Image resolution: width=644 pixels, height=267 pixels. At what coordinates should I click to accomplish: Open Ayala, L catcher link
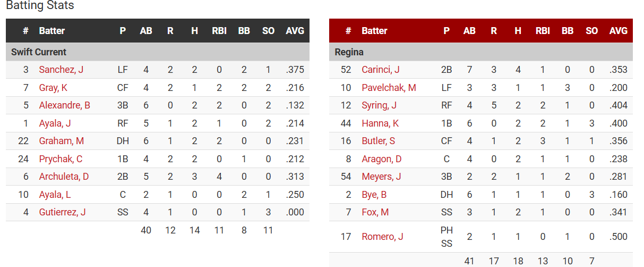(55, 195)
